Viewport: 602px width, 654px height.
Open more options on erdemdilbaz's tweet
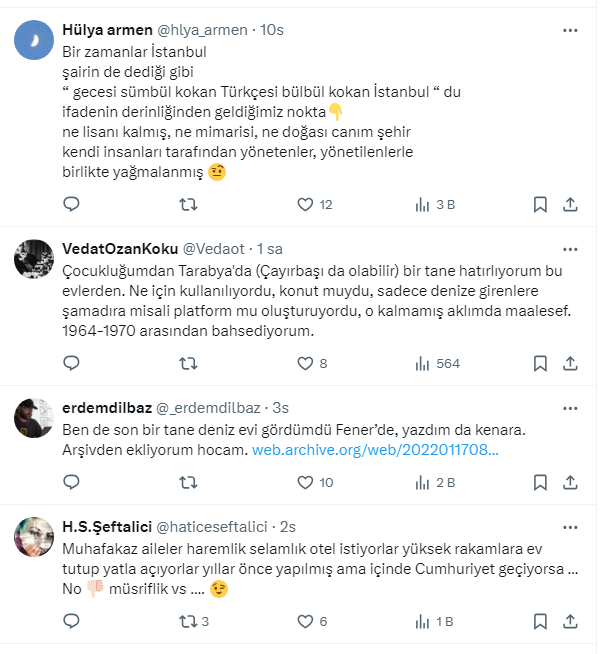click(x=570, y=408)
